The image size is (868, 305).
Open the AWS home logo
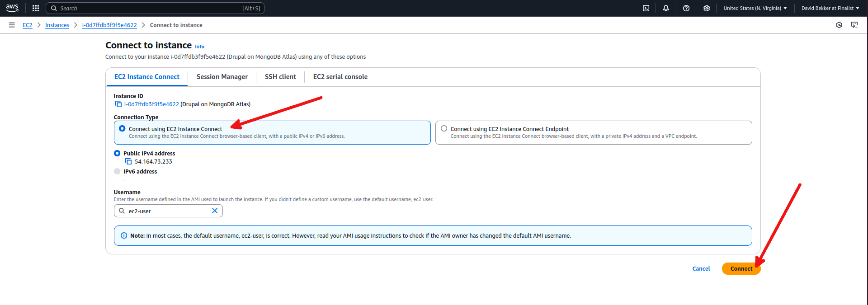click(x=12, y=8)
